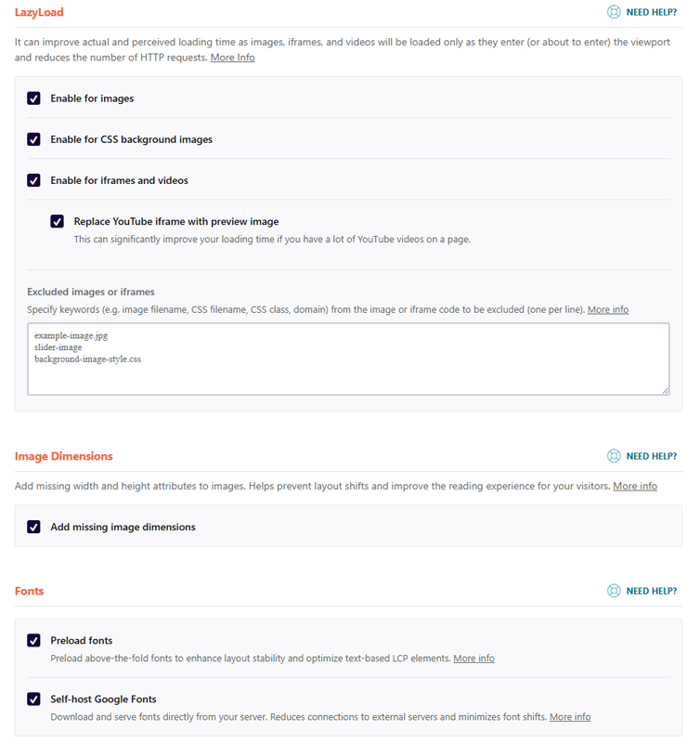Viewport: 700px width, 744px height.
Task: Toggle the Preload fonts checkbox
Action: click(x=33, y=641)
